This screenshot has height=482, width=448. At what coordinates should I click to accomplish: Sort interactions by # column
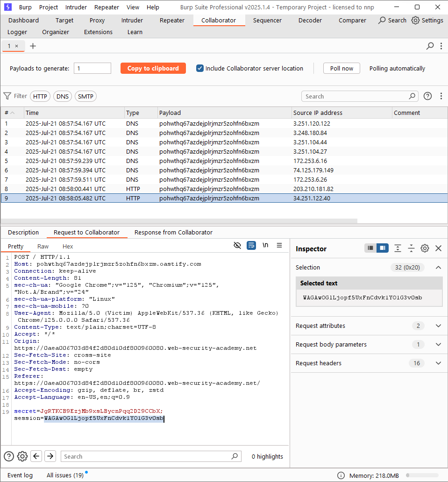pos(12,113)
